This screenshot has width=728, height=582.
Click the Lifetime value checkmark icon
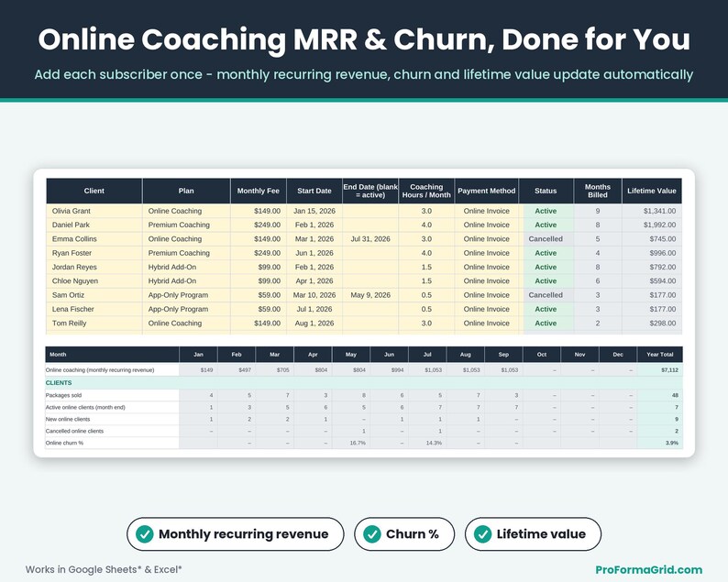click(x=483, y=534)
